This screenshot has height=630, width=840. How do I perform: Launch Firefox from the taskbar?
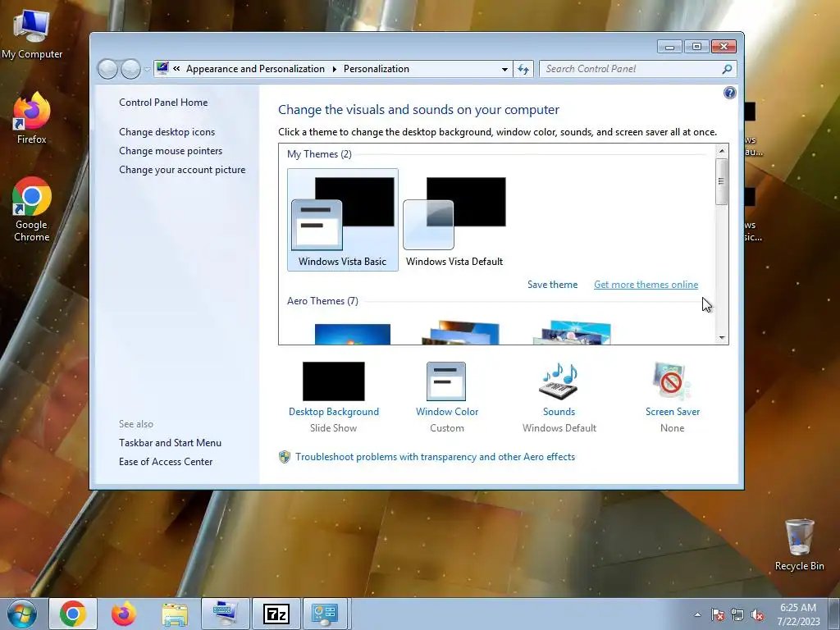point(124,614)
